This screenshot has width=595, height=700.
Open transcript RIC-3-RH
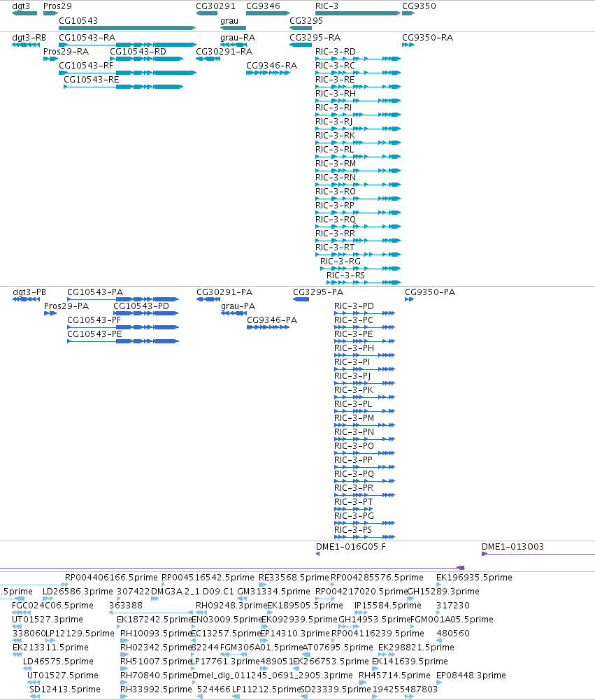click(358, 101)
